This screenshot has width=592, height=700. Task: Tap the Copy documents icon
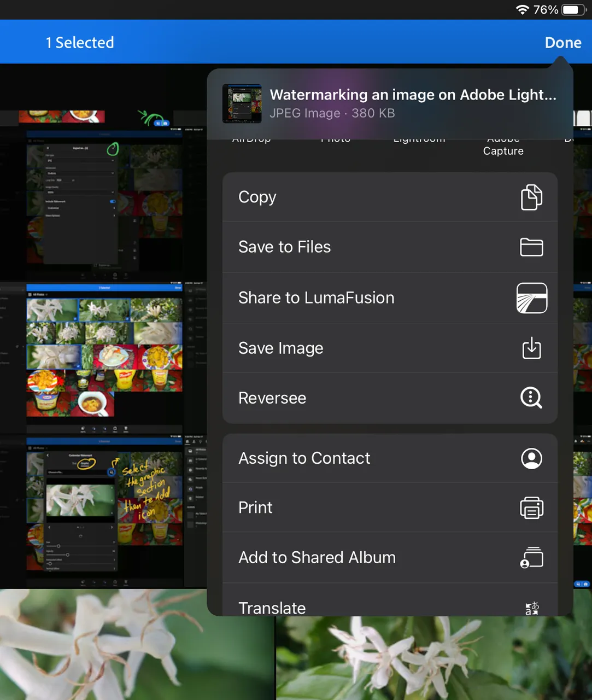tap(531, 197)
